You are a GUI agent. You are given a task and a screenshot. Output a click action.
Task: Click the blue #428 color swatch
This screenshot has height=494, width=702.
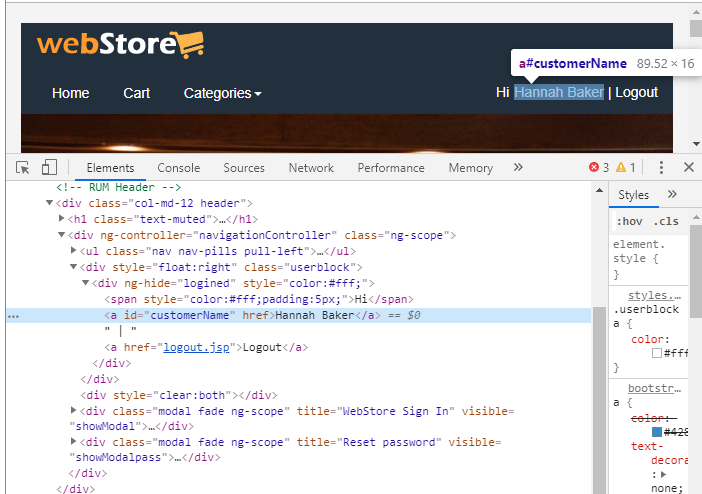(x=657, y=432)
